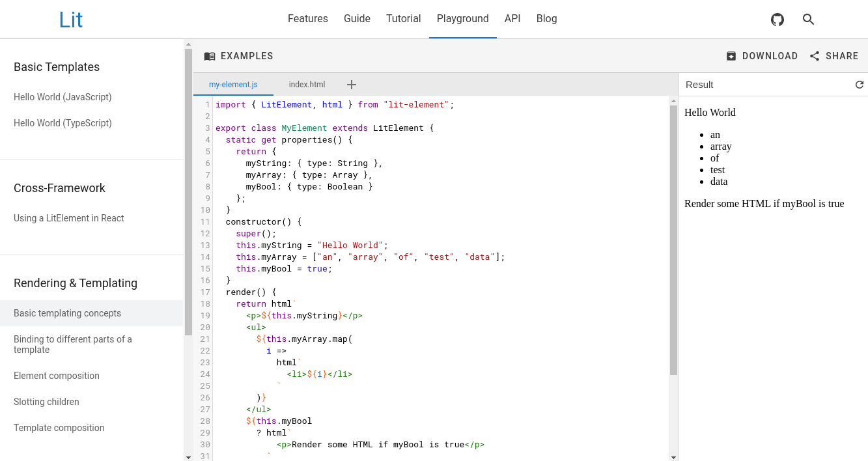Image resolution: width=868 pixels, height=461 pixels.
Task: Click Cross-Framework section heading
Action: [x=59, y=188]
